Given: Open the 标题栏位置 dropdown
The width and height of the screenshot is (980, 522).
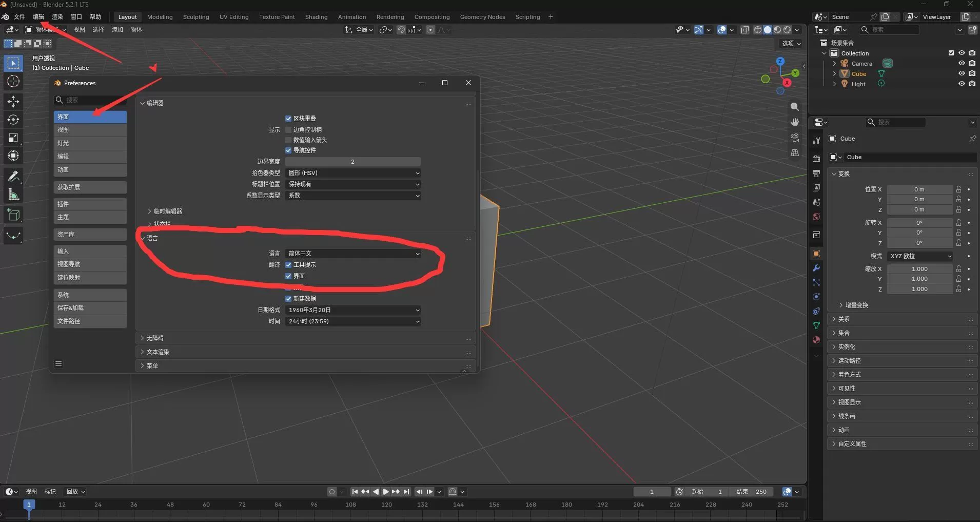Looking at the screenshot, I should [353, 184].
